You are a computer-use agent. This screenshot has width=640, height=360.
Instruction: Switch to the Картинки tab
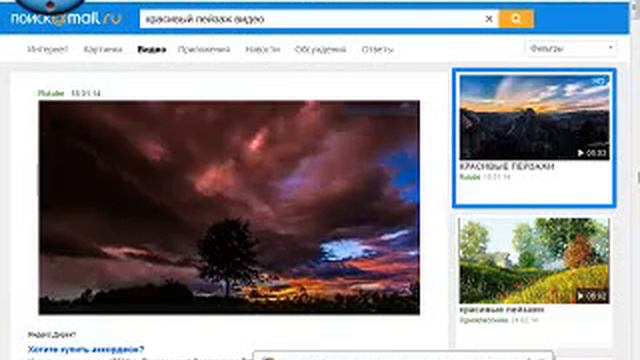[x=103, y=49]
